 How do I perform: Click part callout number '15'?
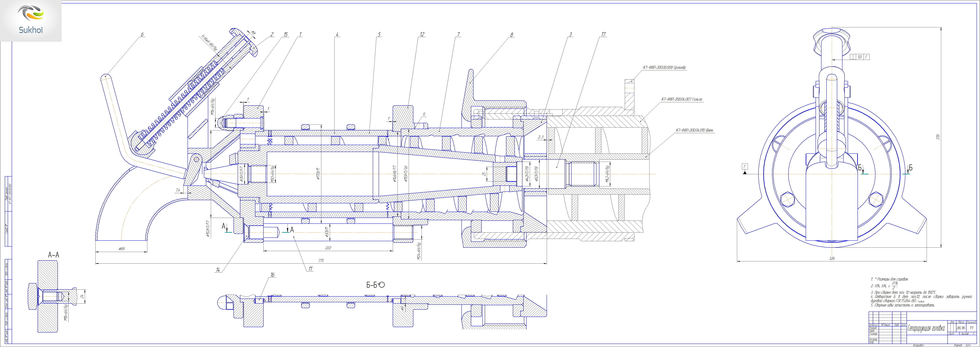285,35
